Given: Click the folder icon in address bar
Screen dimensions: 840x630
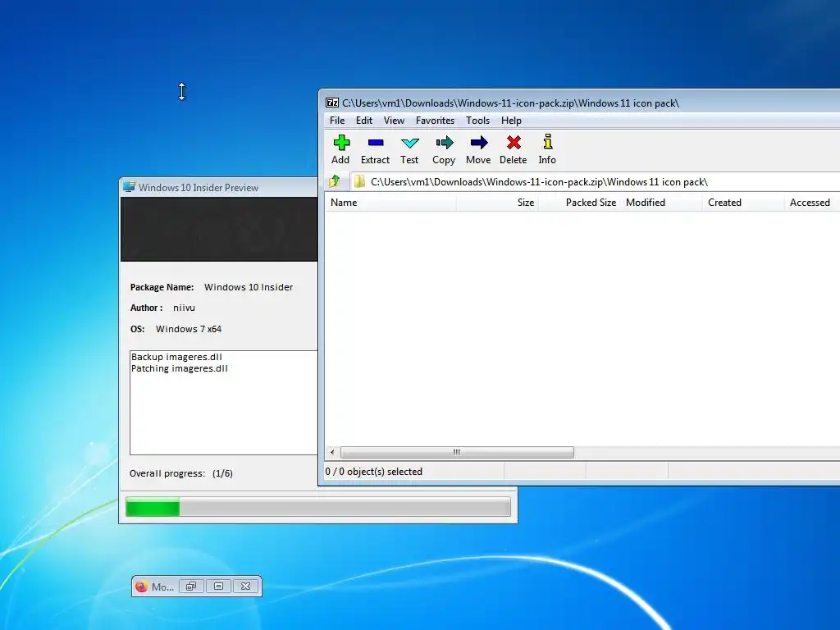Looking at the screenshot, I should coord(359,181).
